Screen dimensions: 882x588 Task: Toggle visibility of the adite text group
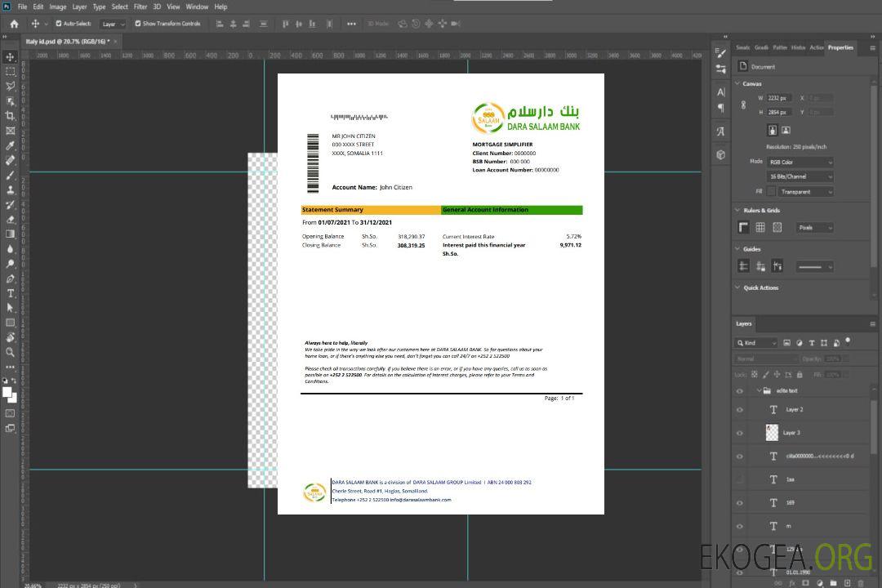740,391
